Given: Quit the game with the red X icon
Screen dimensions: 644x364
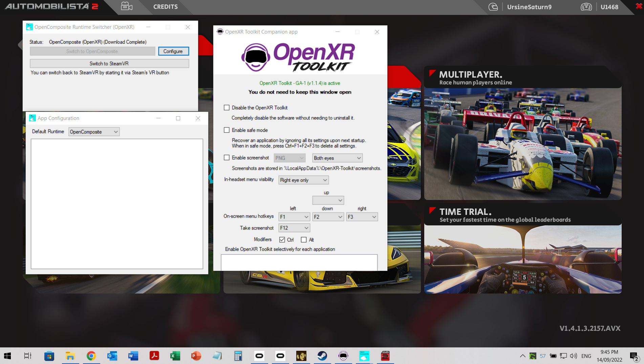Looking at the screenshot, I should point(639,6).
